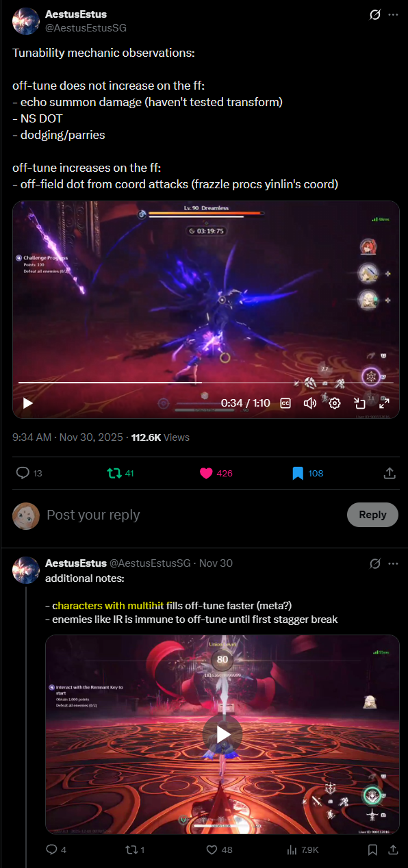
Task: Open the @AestusEstusSG profile handle link
Action: [x=86, y=28]
